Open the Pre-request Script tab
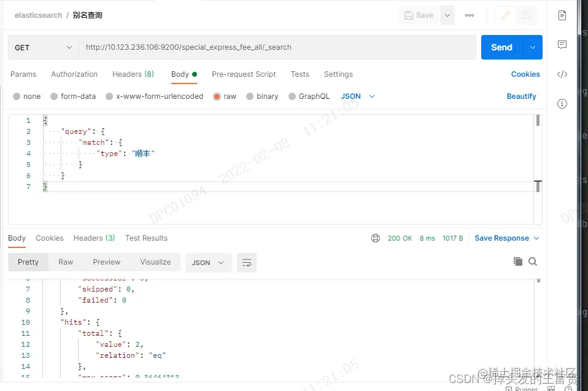588x391 pixels. [244, 74]
